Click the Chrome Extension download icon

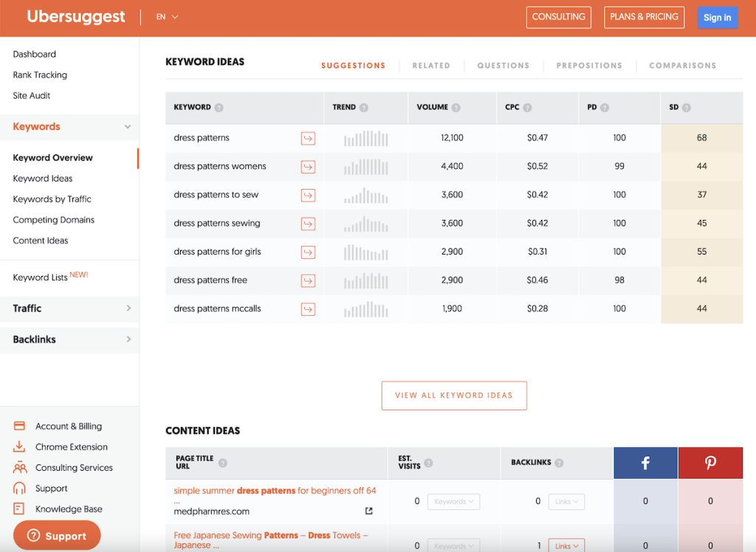coord(19,446)
